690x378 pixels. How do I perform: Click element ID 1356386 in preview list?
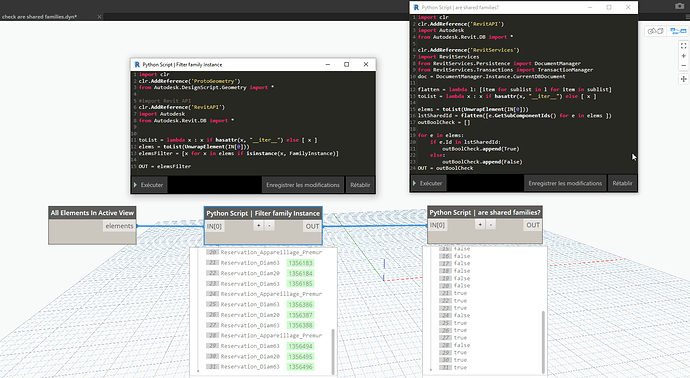(x=301, y=305)
